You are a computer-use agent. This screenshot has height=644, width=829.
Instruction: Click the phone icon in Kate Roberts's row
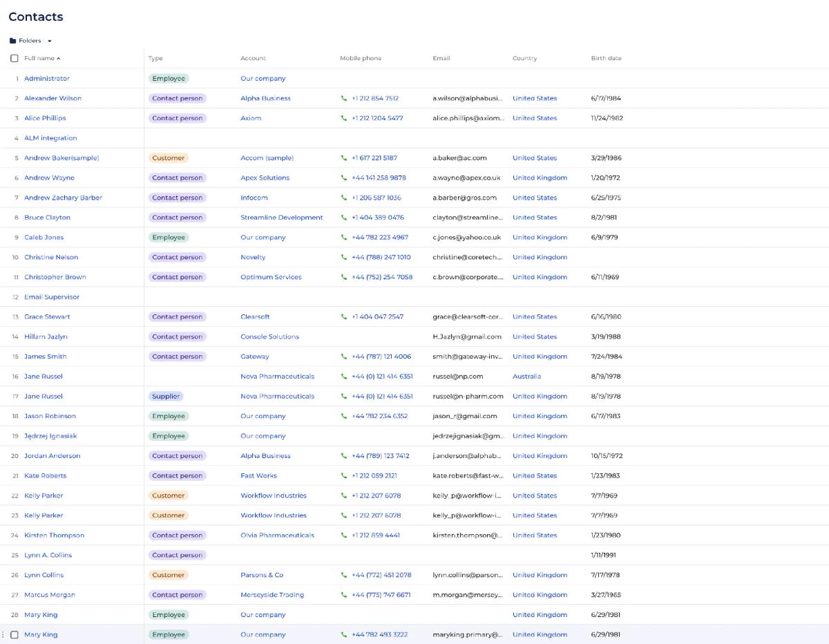[x=344, y=476]
